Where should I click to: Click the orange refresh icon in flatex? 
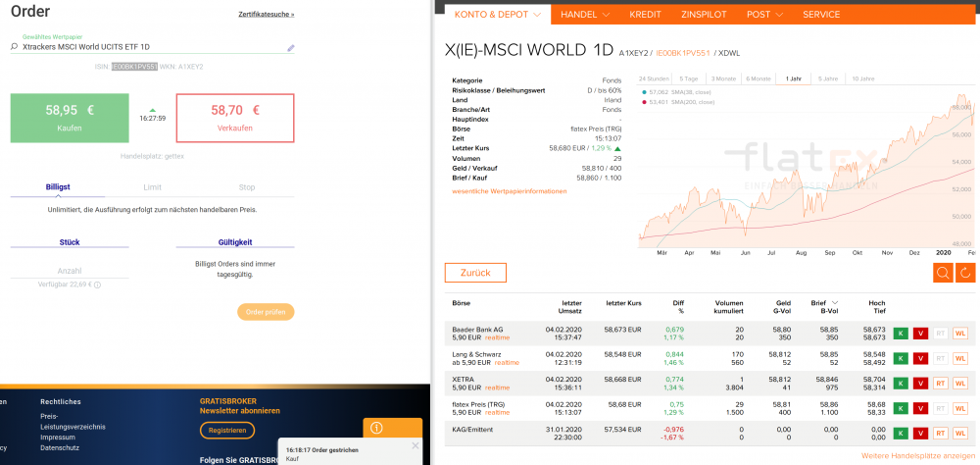pyautogui.click(x=965, y=273)
